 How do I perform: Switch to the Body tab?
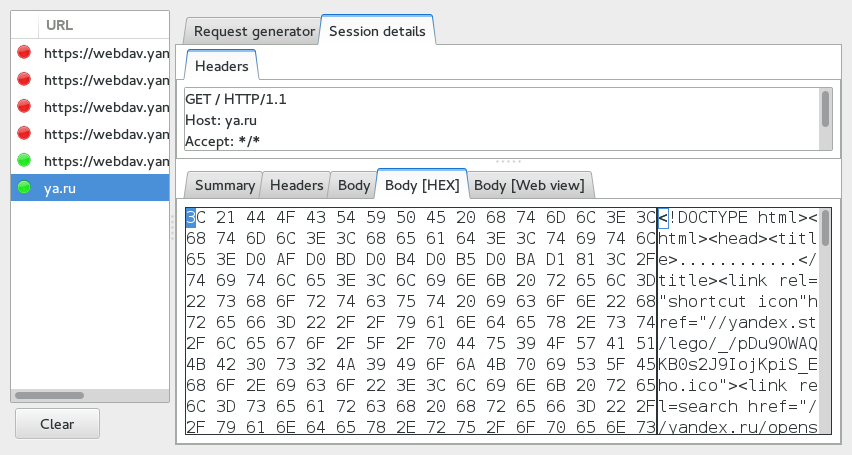tap(354, 185)
